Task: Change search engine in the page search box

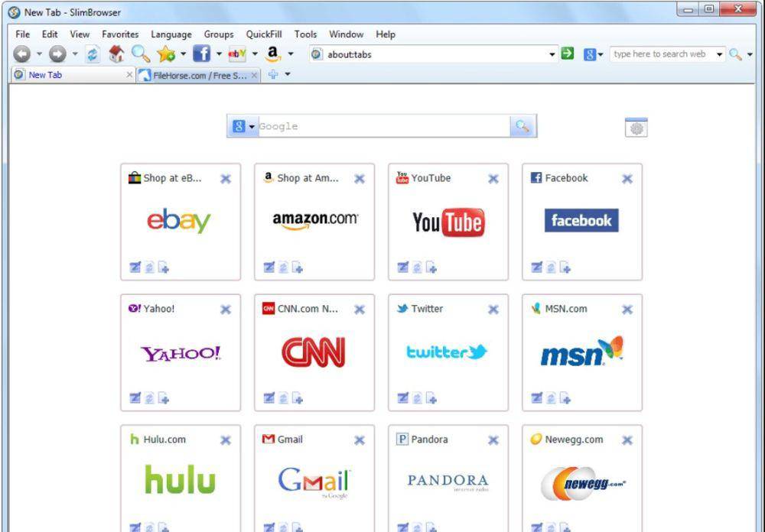Action: tap(243, 126)
